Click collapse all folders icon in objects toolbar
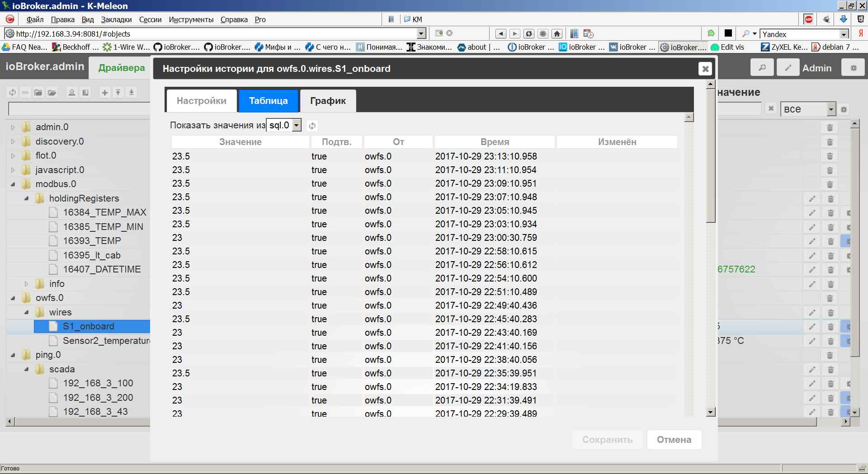 click(38, 93)
